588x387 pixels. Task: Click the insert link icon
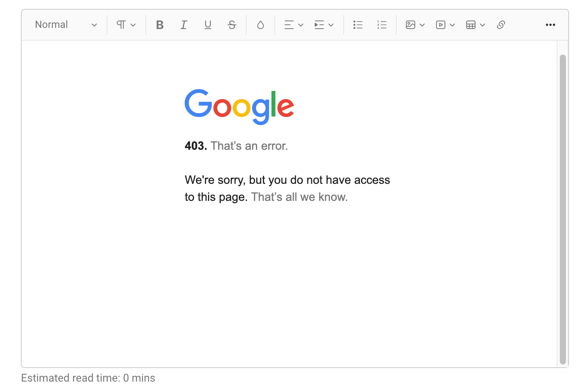(x=501, y=25)
